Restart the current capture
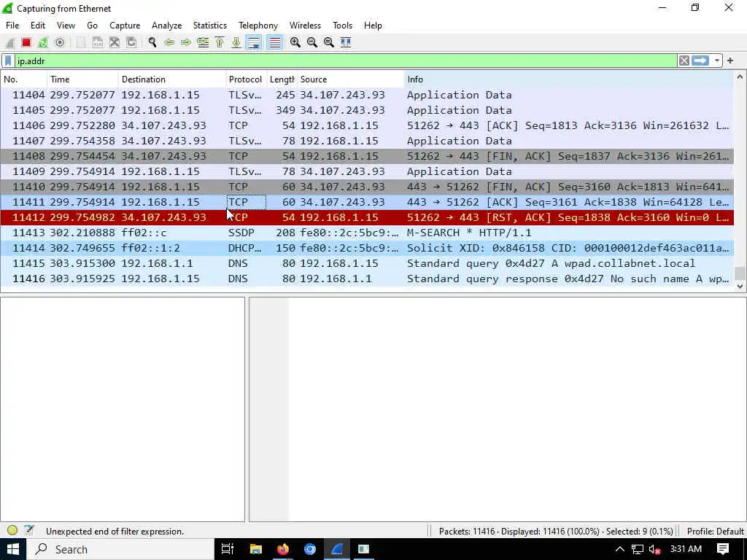The width and height of the screenshot is (747, 560). tap(43, 42)
